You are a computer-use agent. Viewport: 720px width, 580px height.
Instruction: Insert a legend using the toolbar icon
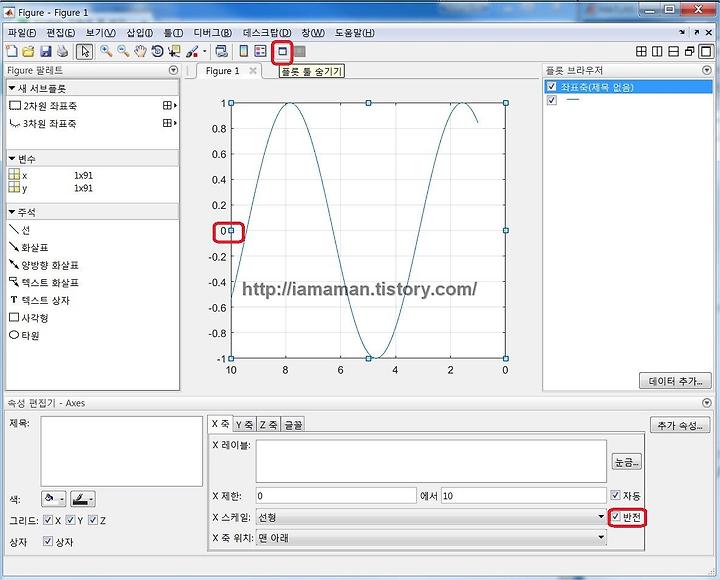pyautogui.click(x=260, y=51)
